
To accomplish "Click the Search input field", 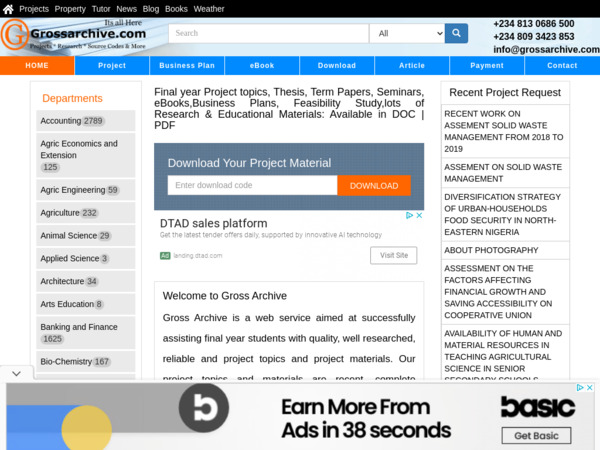I will (268, 33).
